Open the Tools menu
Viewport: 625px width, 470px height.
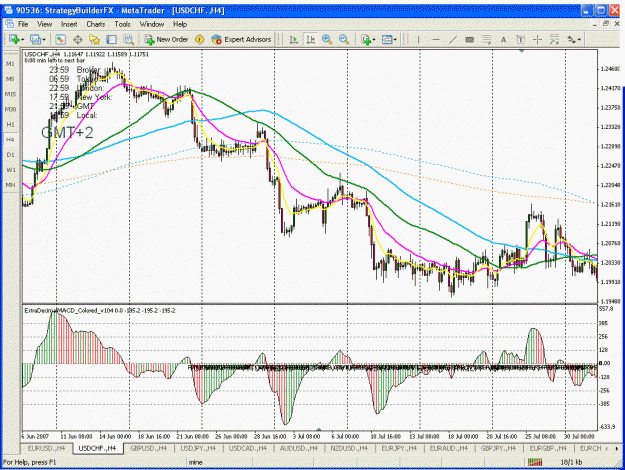coord(122,24)
